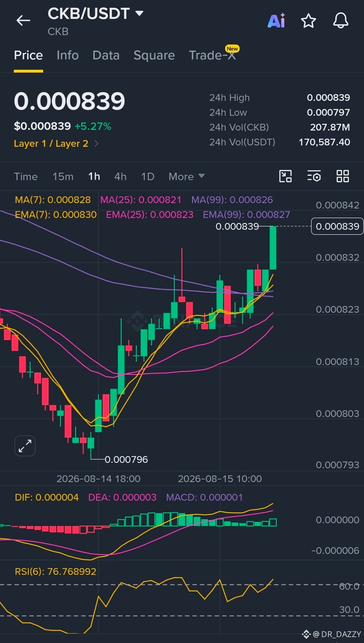The image size is (364, 643).
Task: Click the EMA(99): 0.000827 label
Action: (x=246, y=215)
